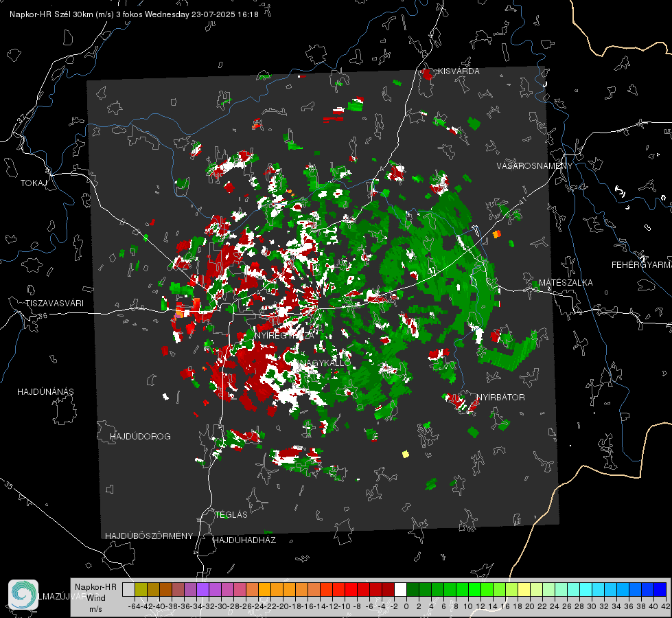Click the orange echo southwest of Vásárosnamény
This screenshot has height=618, width=672.
click(497, 234)
